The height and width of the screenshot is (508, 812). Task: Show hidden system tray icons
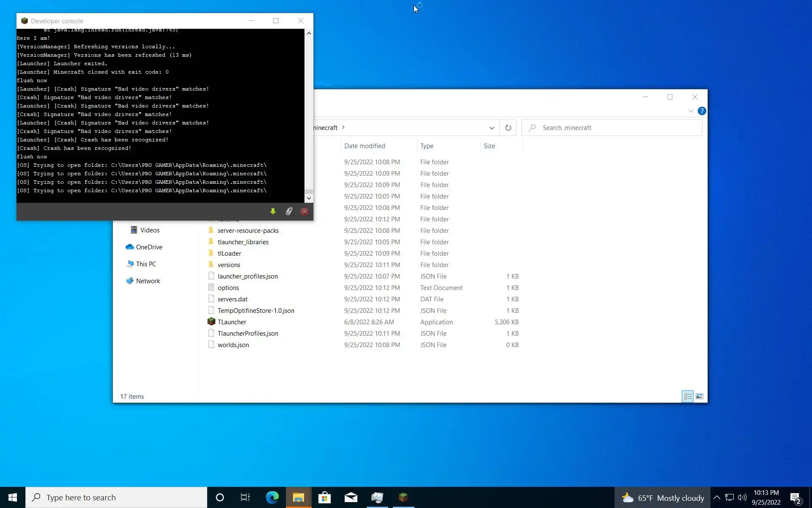coord(716,497)
